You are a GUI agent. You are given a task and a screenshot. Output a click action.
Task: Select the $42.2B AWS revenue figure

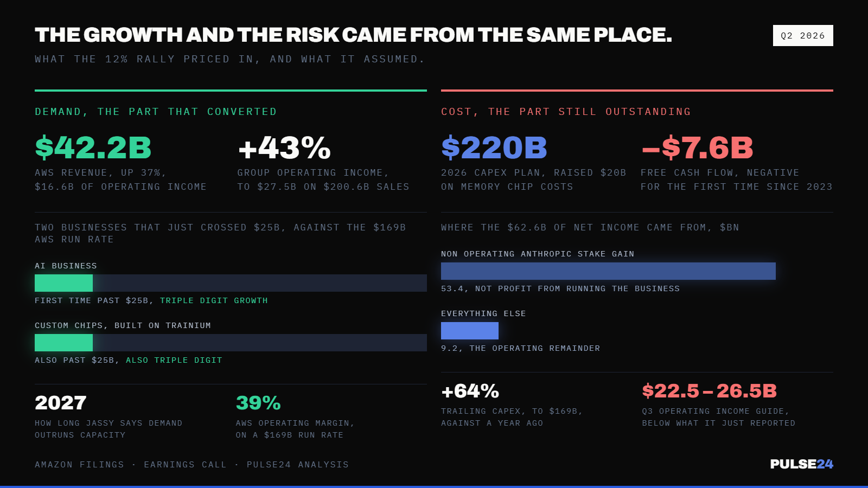(93, 147)
